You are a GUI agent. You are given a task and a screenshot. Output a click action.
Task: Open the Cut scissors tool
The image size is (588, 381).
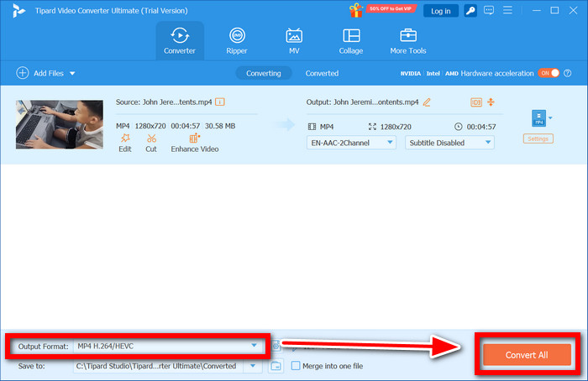(151, 144)
